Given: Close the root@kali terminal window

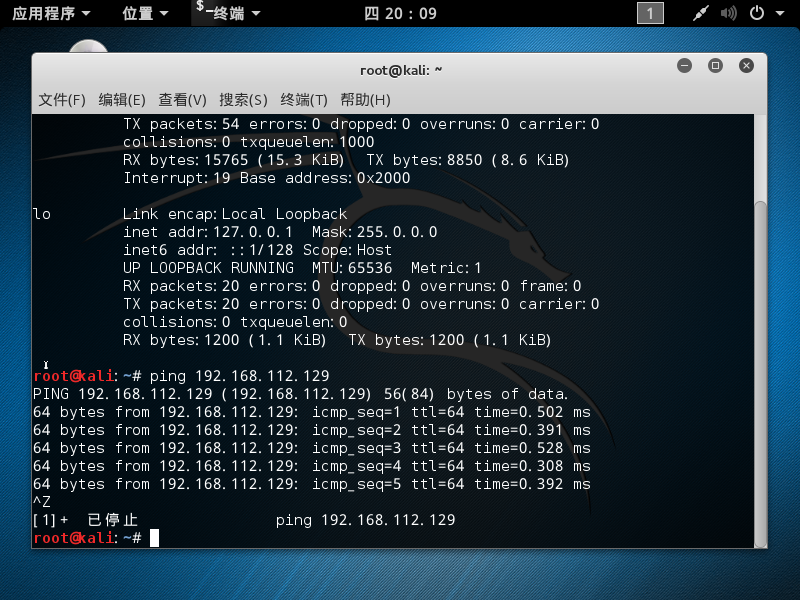Looking at the screenshot, I should [746, 65].
